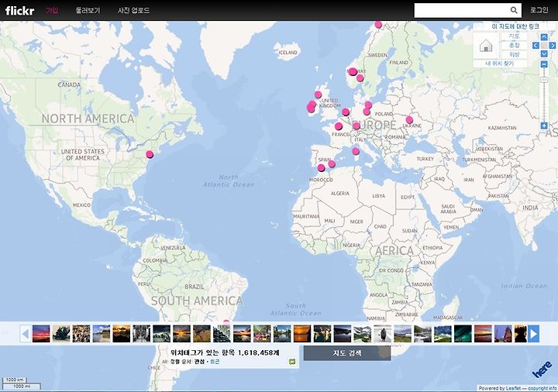
Task: Select the 위성 satellite view
Action: coord(515,54)
